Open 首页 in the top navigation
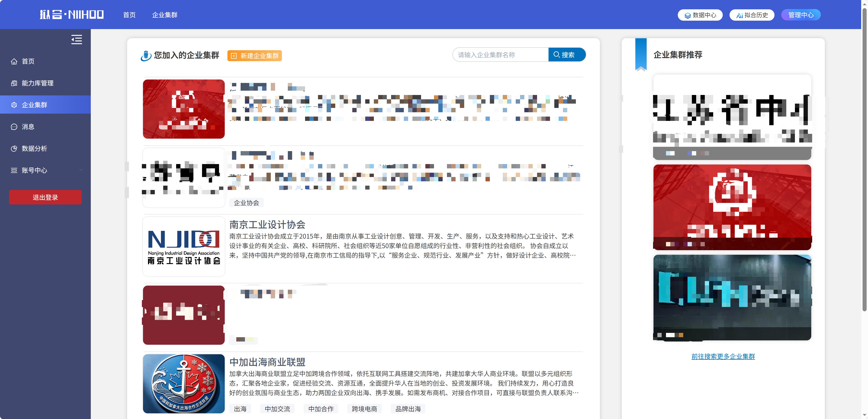The width and height of the screenshot is (868, 419). (x=129, y=15)
